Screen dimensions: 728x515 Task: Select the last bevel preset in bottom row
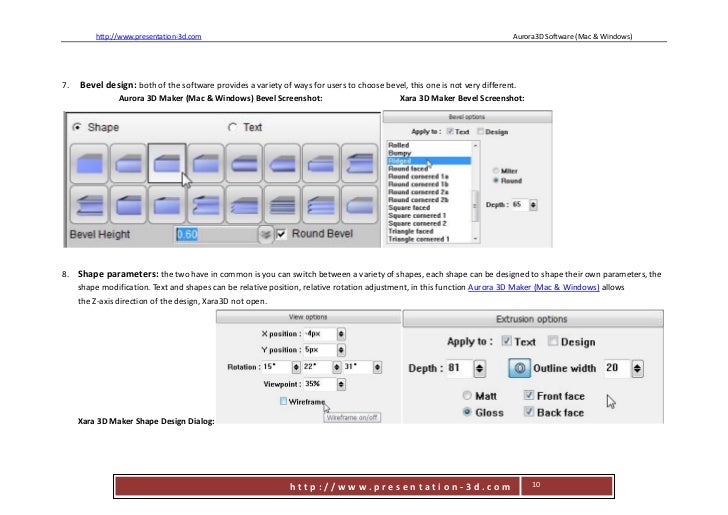360,205
